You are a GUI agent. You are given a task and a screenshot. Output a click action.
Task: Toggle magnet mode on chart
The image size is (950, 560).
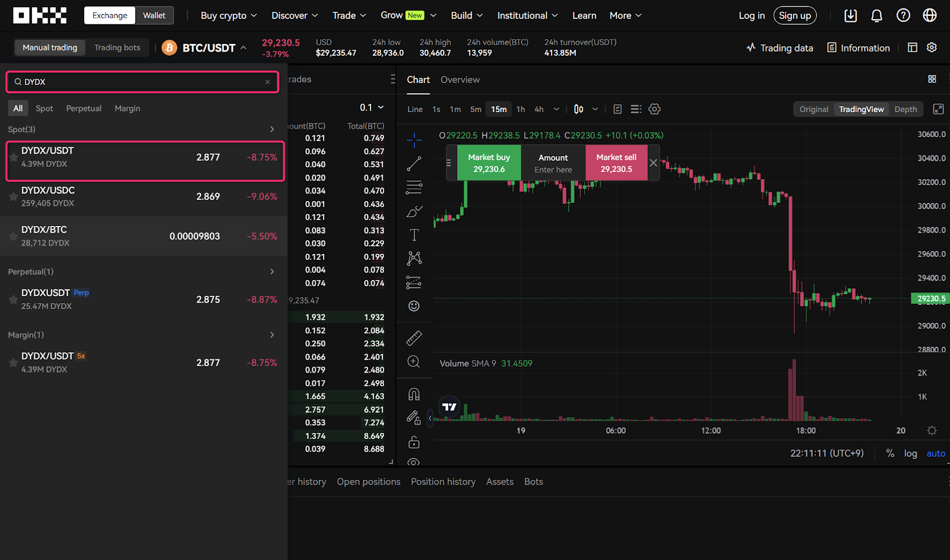[414, 394]
